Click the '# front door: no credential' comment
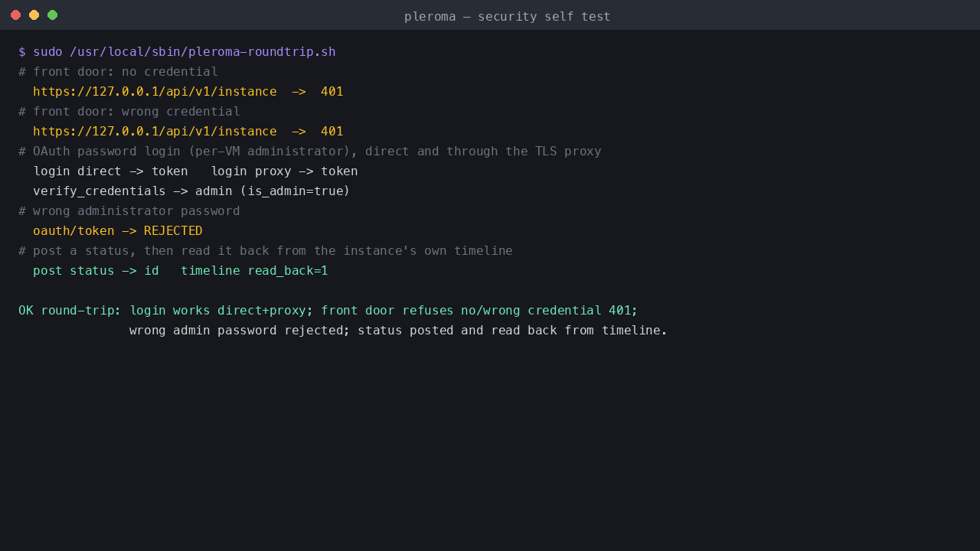This screenshot has height=551, width=980. coord(118,72)
